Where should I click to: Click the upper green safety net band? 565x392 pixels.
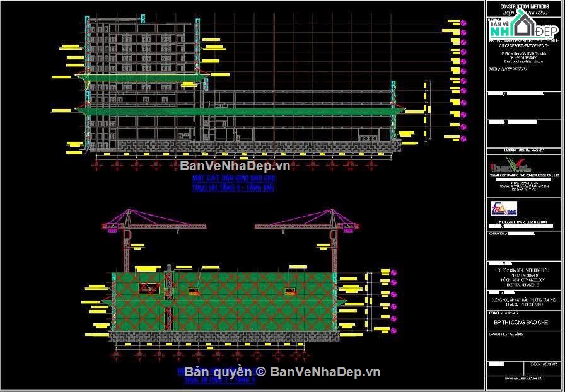[142, 78]
